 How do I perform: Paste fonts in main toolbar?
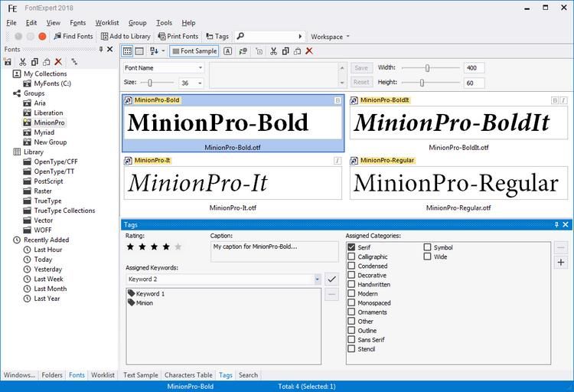coord(297,51)
